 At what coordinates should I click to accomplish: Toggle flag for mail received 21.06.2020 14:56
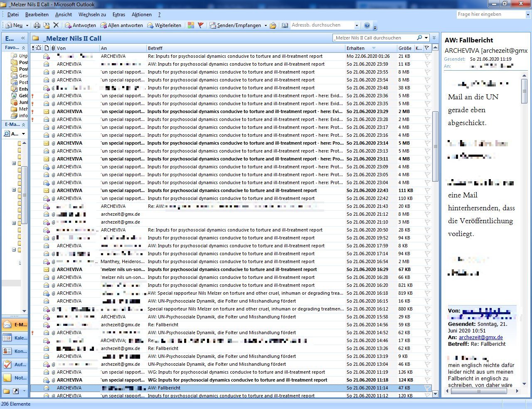427,325
